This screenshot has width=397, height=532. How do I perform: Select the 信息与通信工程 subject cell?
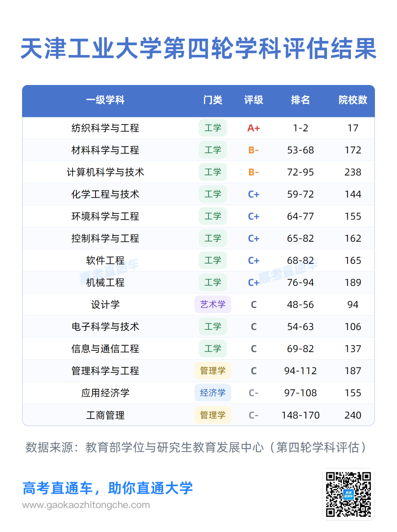click(105, 349)
